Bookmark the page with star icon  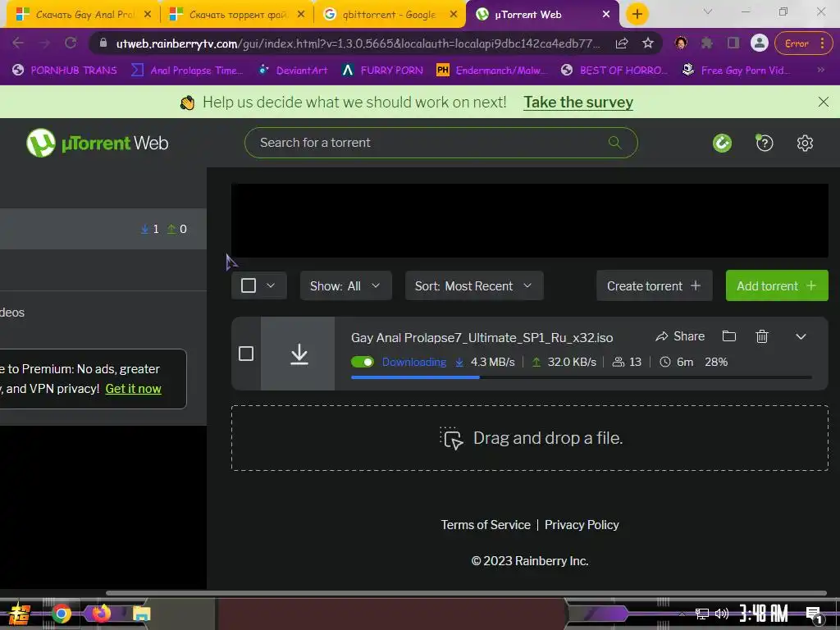(x=648, y=43)
